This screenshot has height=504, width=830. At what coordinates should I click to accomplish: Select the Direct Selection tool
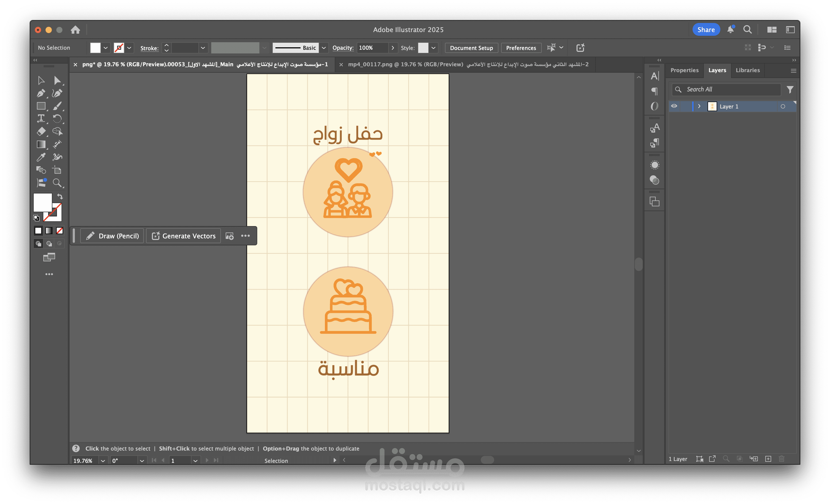(57, 80)
